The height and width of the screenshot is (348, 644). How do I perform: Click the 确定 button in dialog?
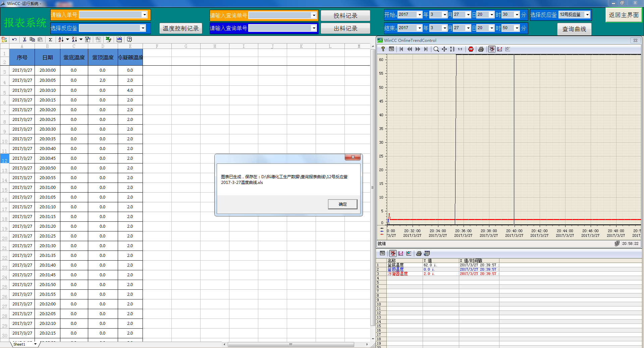(342, 204)
